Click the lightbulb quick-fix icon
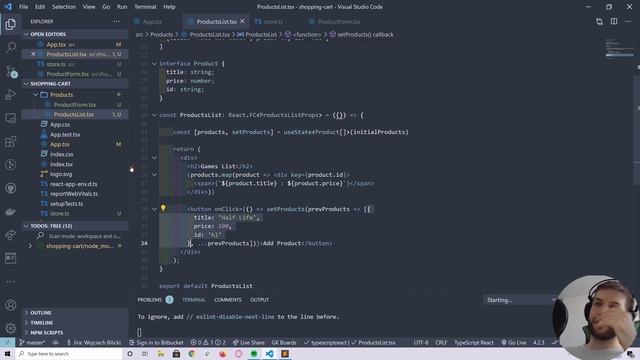640x360 pixels. tap(163, 208)
